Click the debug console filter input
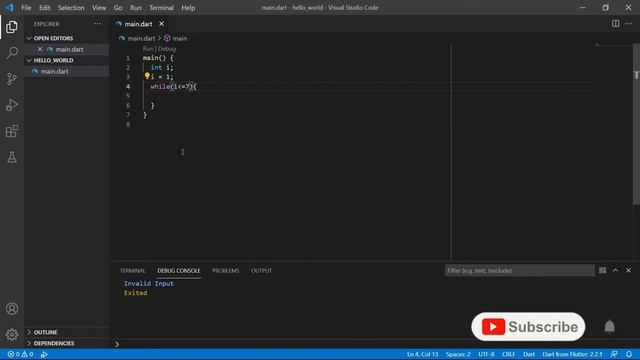The height and width of the screenshot is (360, 640). 519,270
